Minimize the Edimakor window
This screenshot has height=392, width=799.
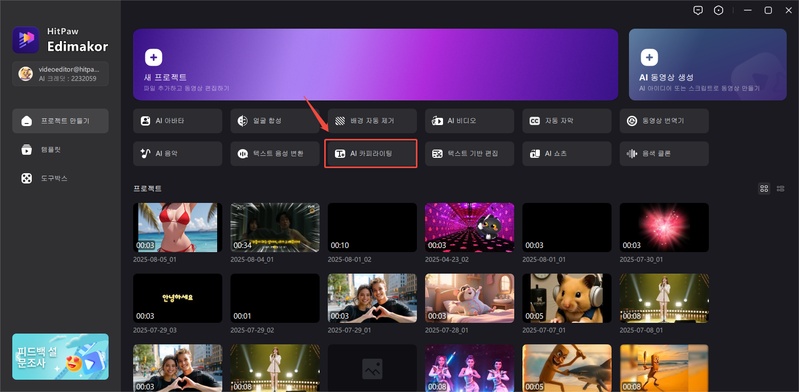pyautogui.click(x=748, y=10)
